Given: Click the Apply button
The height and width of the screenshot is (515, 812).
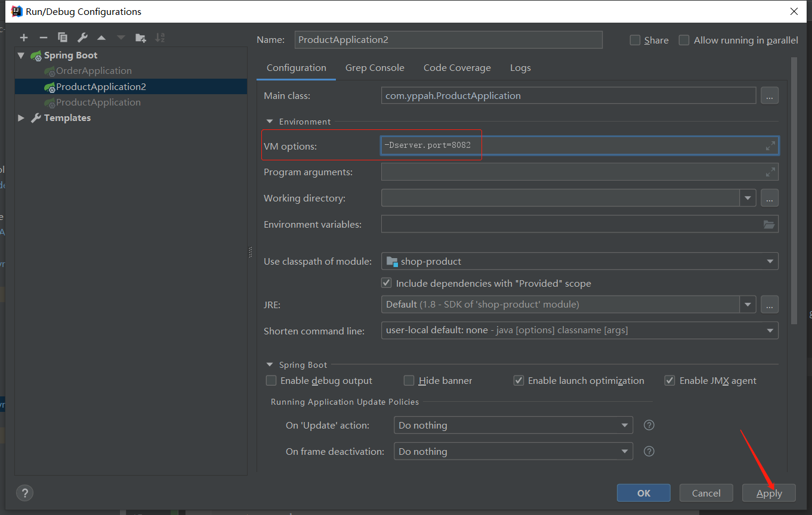Looking at the screenshot, I should click(x=769, y=493).
